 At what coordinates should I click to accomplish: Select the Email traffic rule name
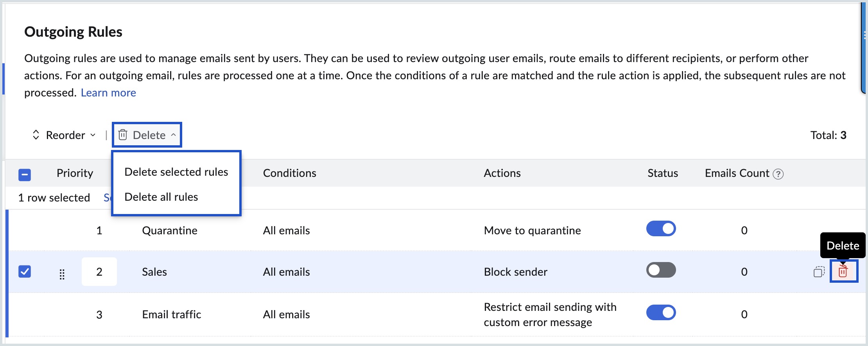171,314
